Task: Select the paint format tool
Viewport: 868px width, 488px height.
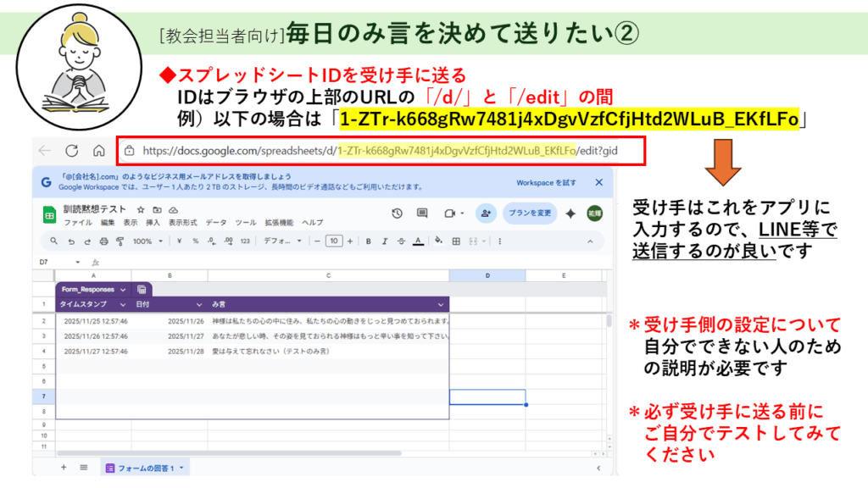Action: (x=120, y=241)
